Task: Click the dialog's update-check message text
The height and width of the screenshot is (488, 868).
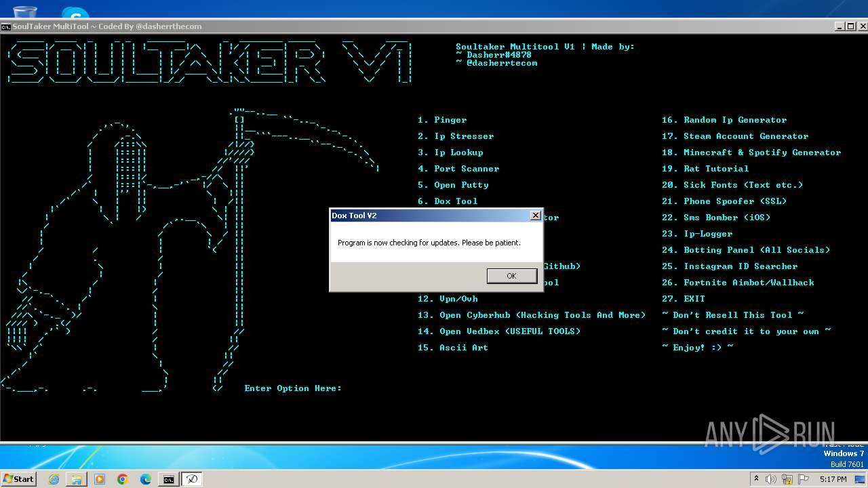Action: [x=429, y=243]
